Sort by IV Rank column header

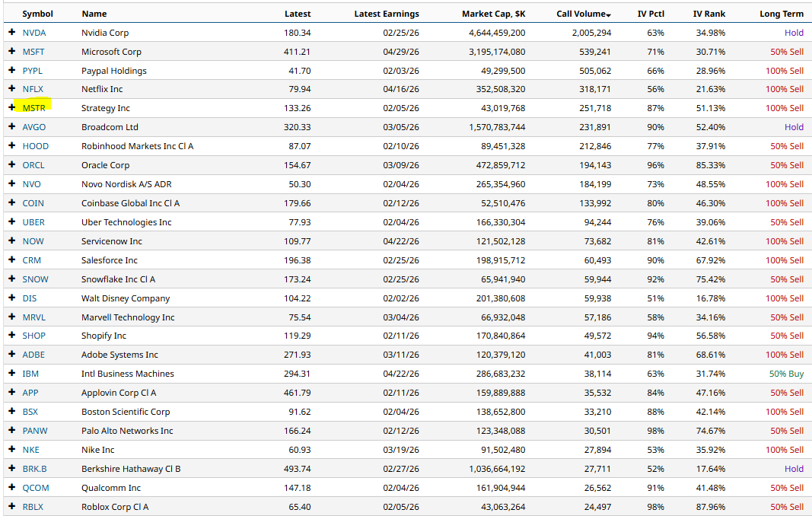point(709,14)
